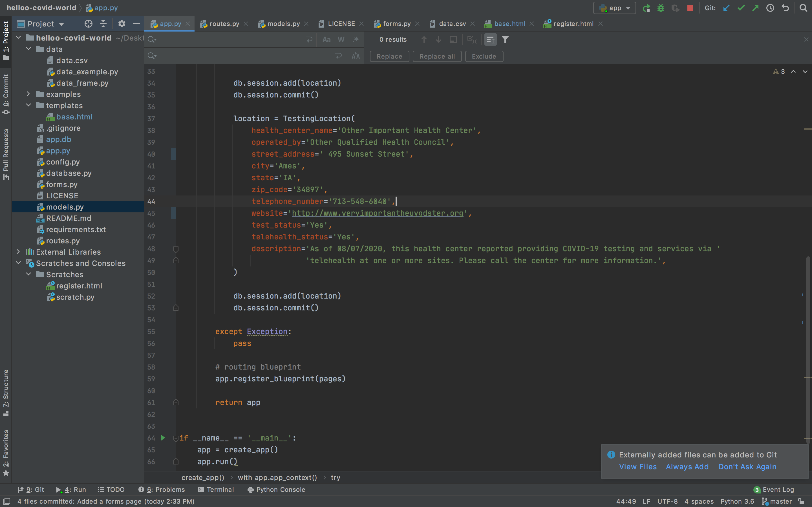Click the locate file crosshair icon
This screenshot has width=812, height=507.
(x=88, y=24)
